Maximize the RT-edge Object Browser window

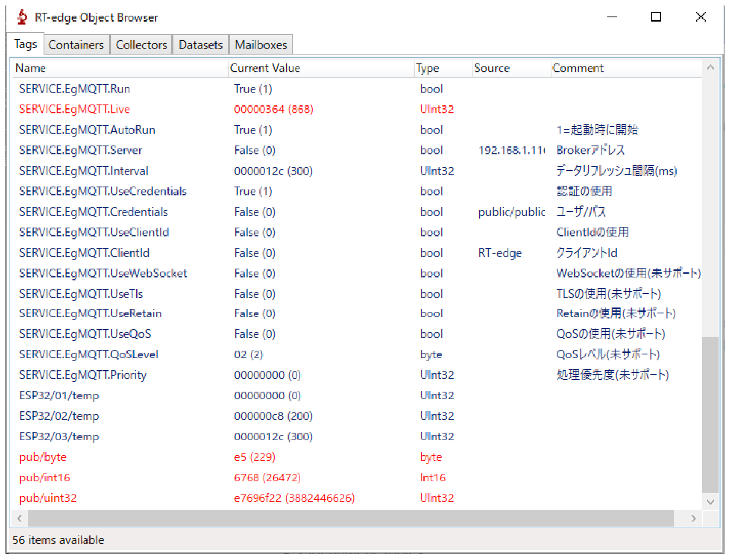[656, 16]
